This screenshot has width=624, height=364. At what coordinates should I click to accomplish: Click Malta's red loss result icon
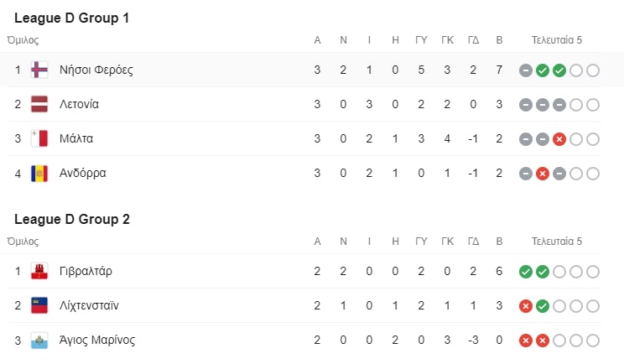pyautogui.click(x=559, y=139)
